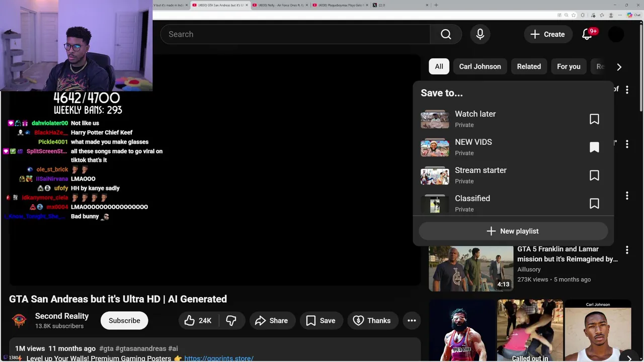The width and height of the screenshot is (644, 362).
Task: Click the #gta hashtag
Action: (x=106, y=348)
